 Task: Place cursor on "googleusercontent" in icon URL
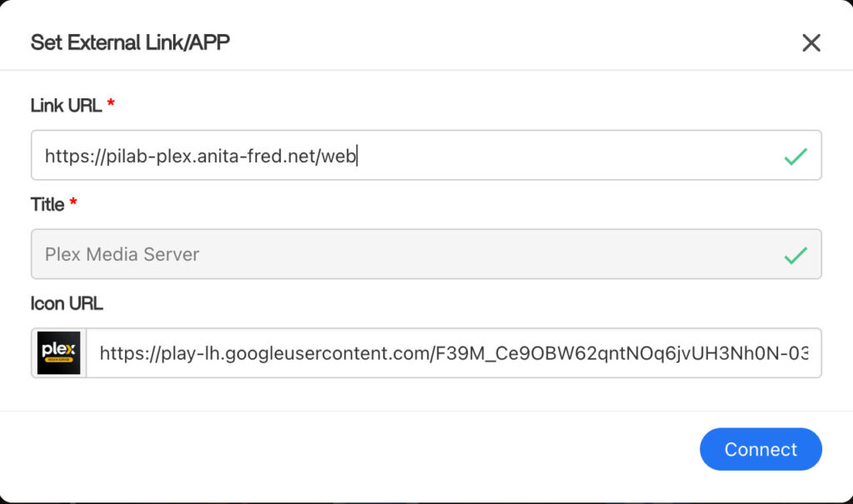pyautogui.click(x=315, y=353)
